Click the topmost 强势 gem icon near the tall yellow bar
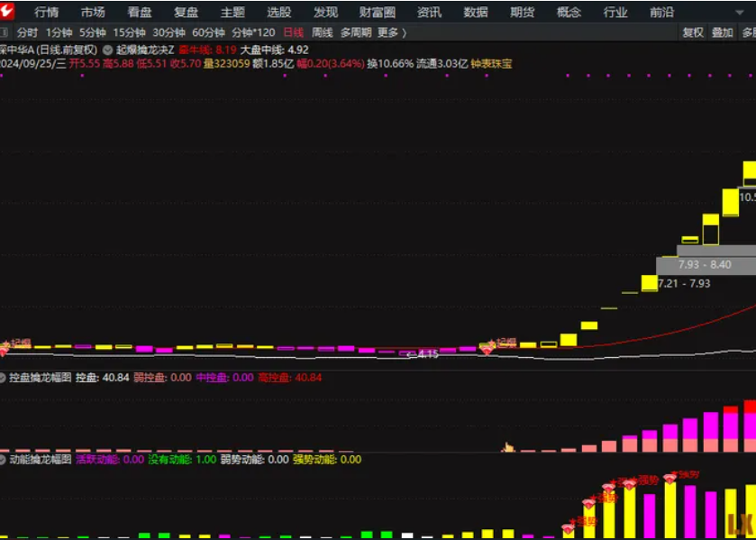This screenshot has width=756, height=540. click(670, 480)
